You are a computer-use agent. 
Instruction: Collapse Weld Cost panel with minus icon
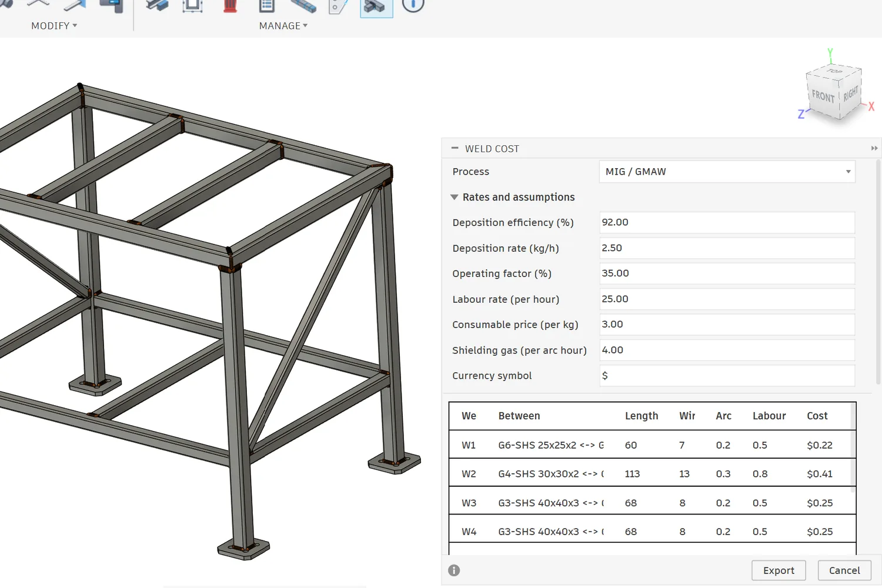pos(455,148)
